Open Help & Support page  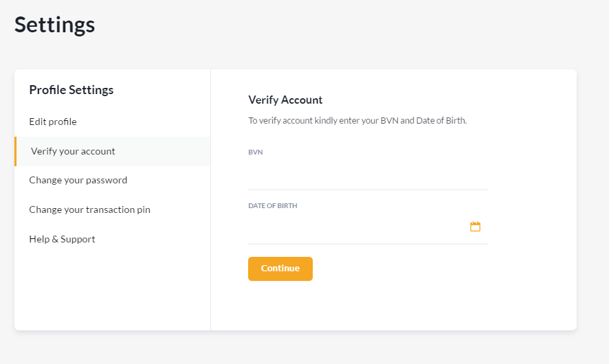pos(62,239)
